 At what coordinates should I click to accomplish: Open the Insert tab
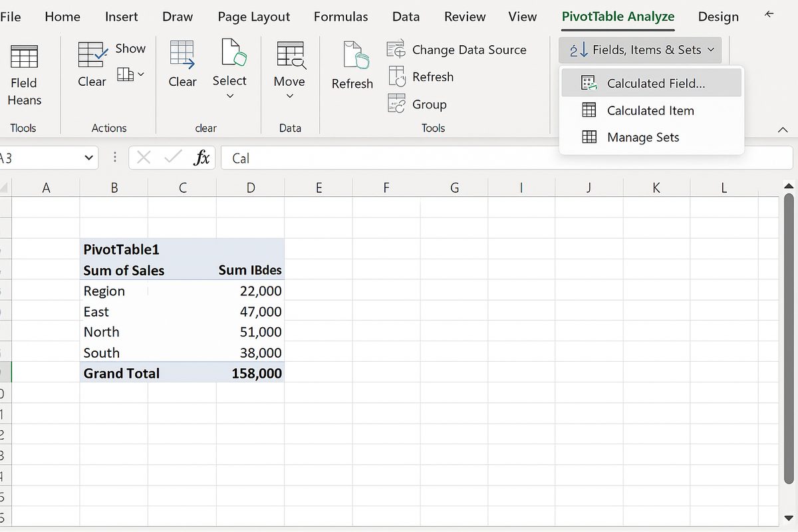point(122,17)
